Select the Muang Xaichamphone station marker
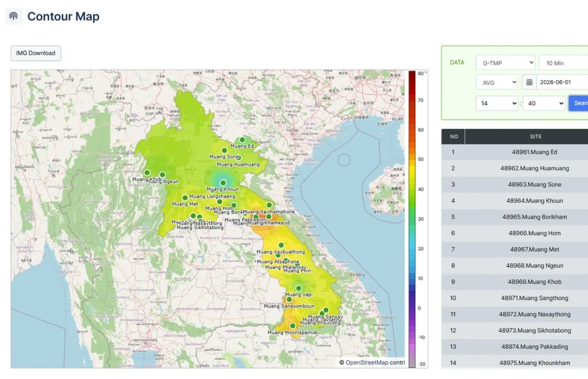This screenshot has width=588, height=379. (x=269, y=205)
